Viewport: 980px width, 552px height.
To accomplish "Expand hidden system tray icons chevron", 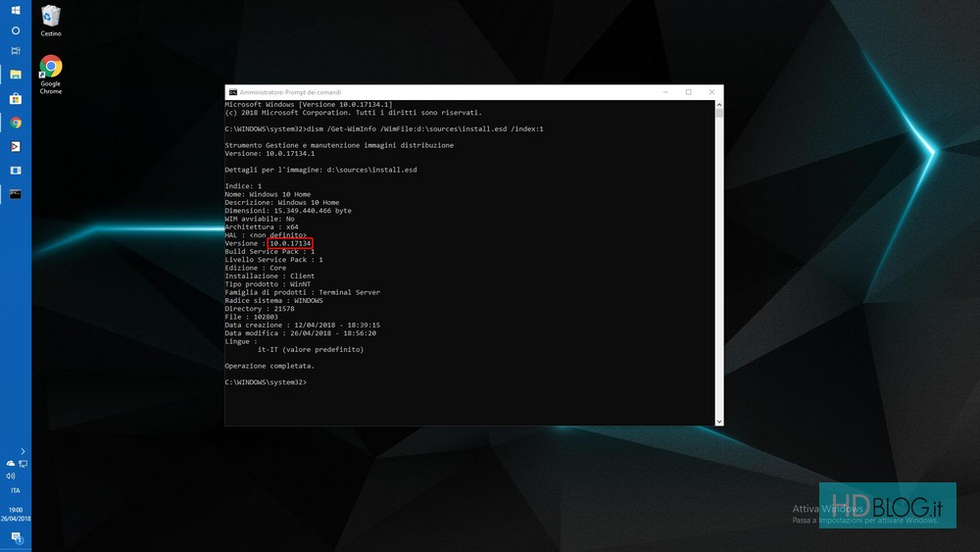I will (x=22, y=451).
